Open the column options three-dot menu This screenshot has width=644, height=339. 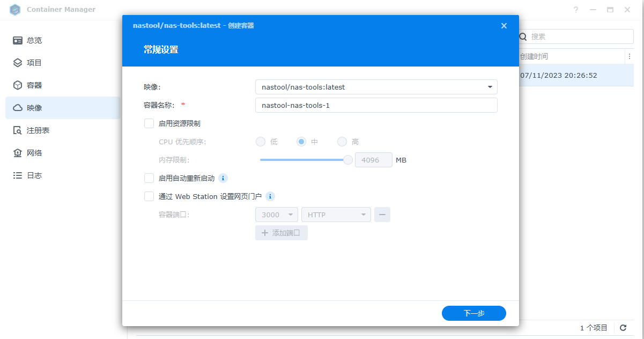(629, 56)
